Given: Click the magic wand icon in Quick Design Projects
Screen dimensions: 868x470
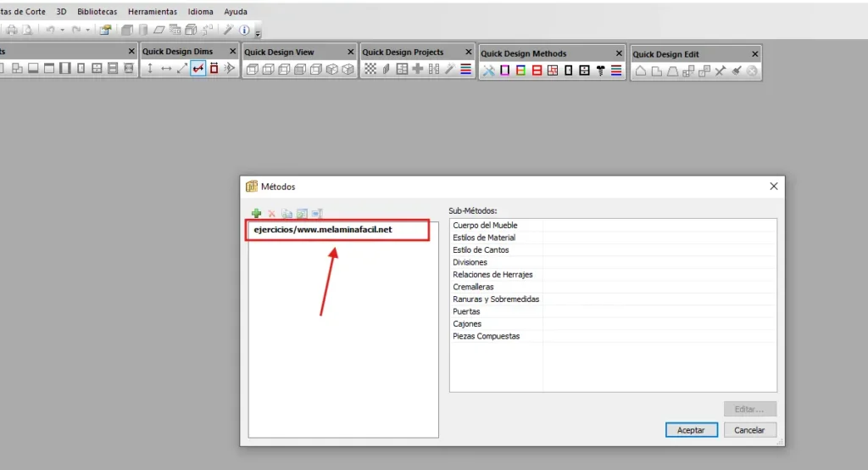Looking at the screenshot, I should 449,70.
